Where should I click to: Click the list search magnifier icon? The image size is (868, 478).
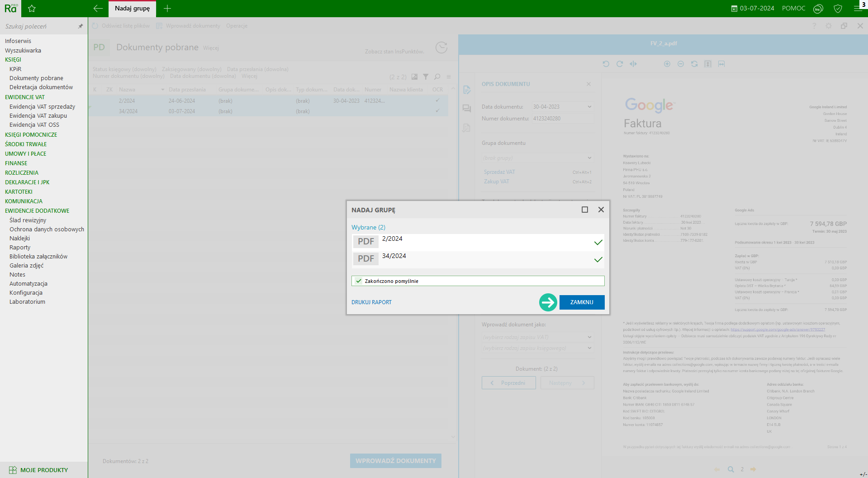437,77
